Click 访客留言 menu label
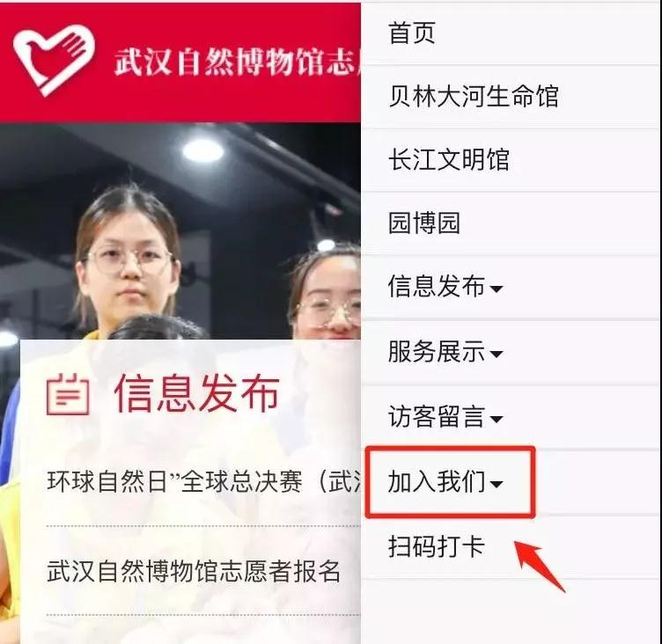 [437, 417]
